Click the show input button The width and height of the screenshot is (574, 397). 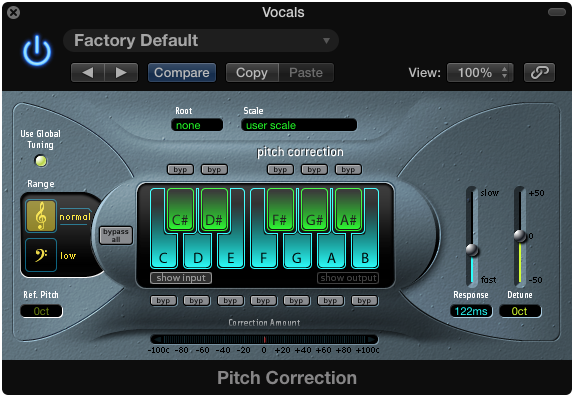181,278
